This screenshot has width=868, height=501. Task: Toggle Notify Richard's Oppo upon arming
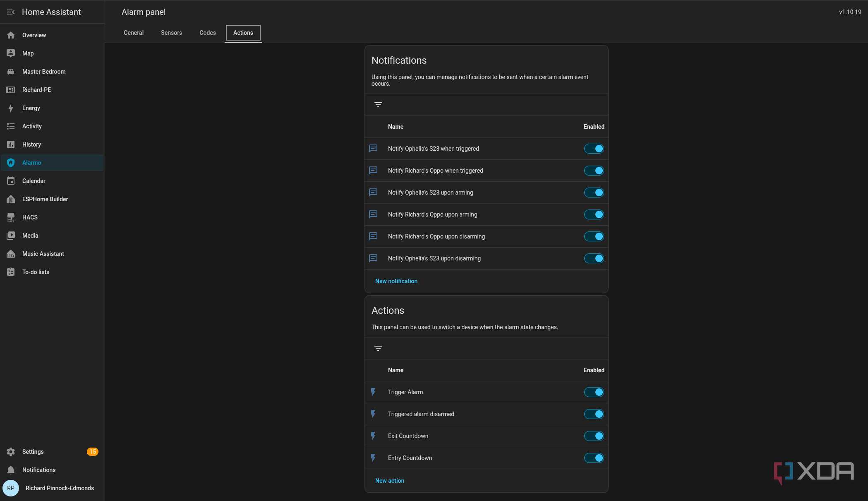click(x=594, y=214)
